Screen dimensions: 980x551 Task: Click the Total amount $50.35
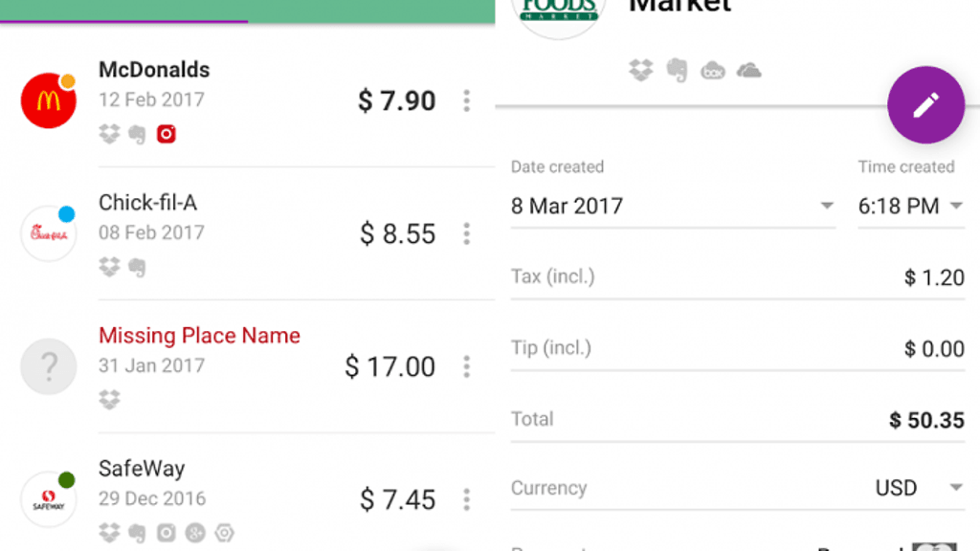(925, 420)
